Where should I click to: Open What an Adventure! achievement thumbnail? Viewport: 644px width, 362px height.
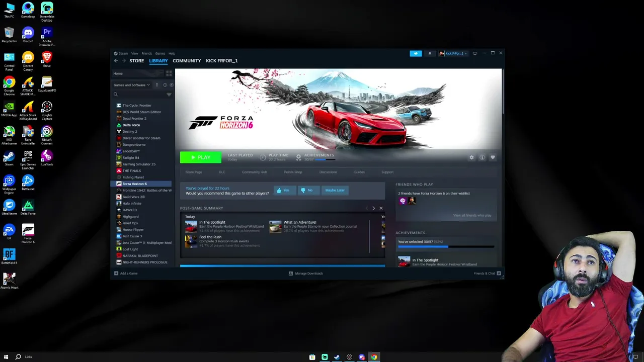pyautogui.click(x=275, y=226)
